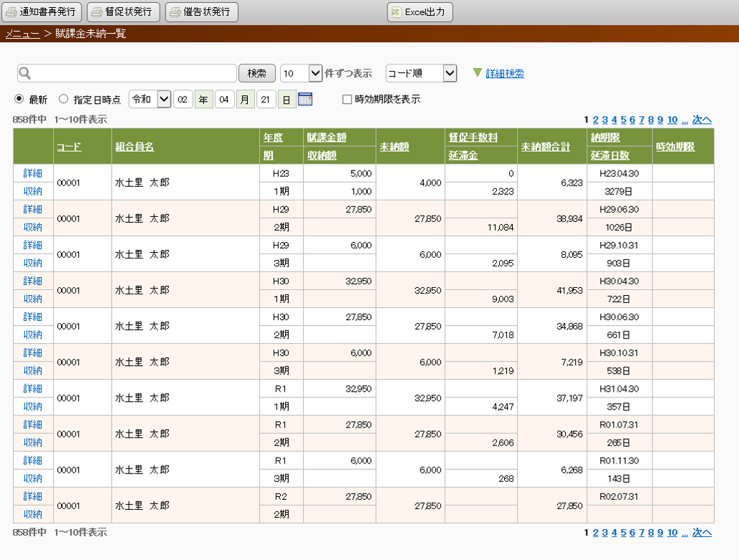This screenshot has width=739, height=560.
Task: Select the 最新 radio button
Action: coord(19,99)
